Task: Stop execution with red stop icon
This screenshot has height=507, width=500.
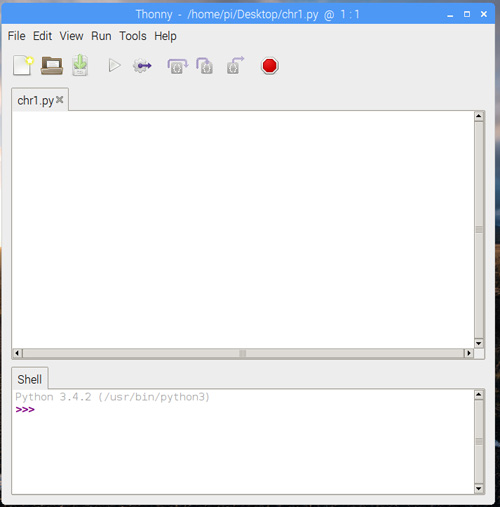Action: pos(269,66)
